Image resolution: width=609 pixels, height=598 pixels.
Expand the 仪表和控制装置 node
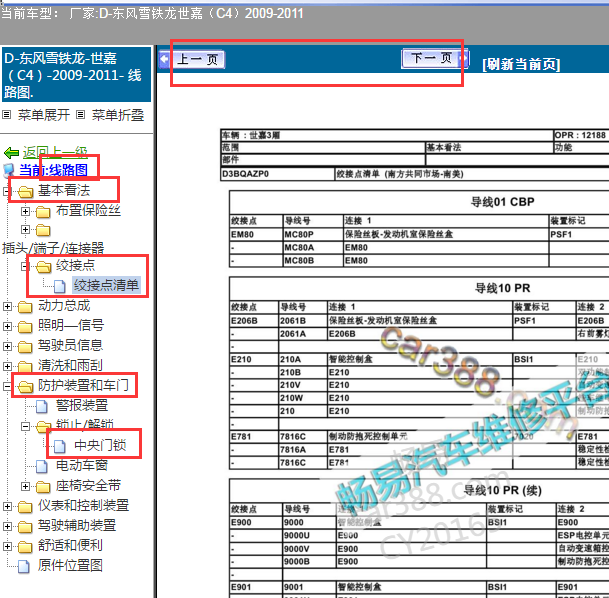pyautogui.click(x=7, y=506)
